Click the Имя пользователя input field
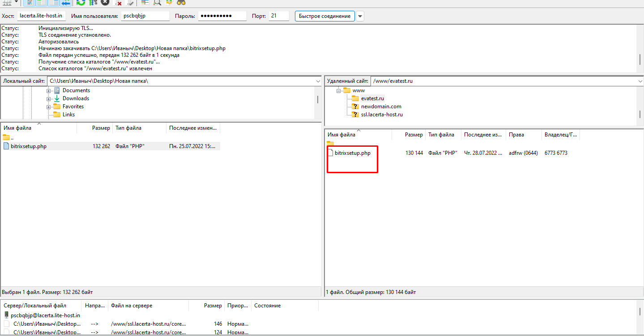The width and height of the screenshot is (644, 336). coord(145,16)
